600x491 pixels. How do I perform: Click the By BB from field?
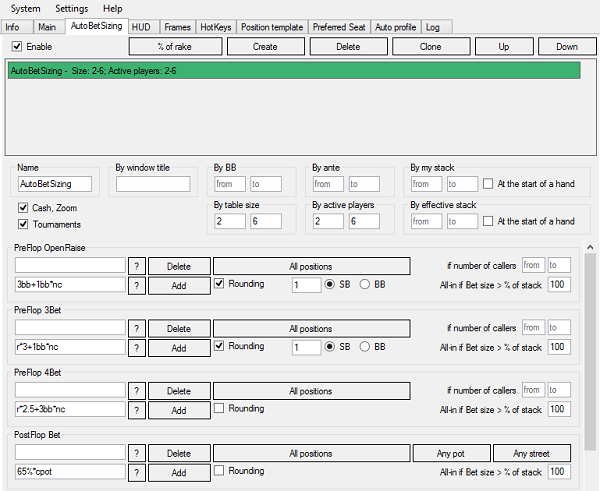(230, 184)
